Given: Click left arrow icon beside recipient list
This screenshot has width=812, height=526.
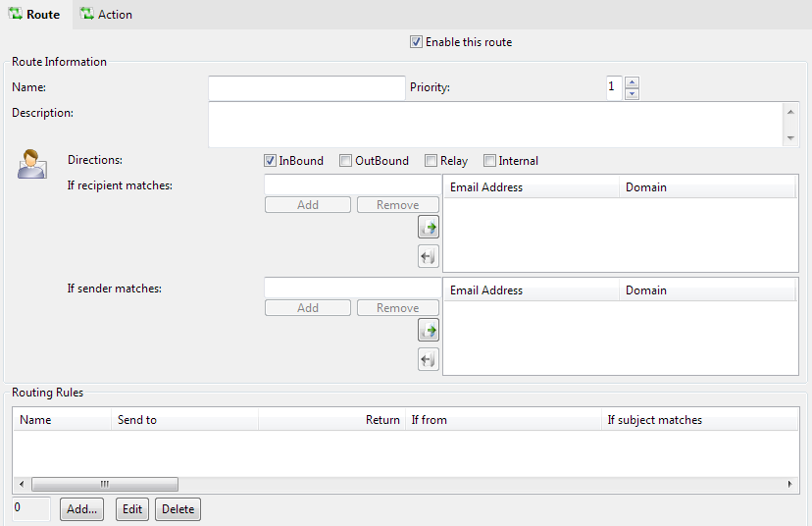Looking at the screenshot, I should (x=429, y=257).
